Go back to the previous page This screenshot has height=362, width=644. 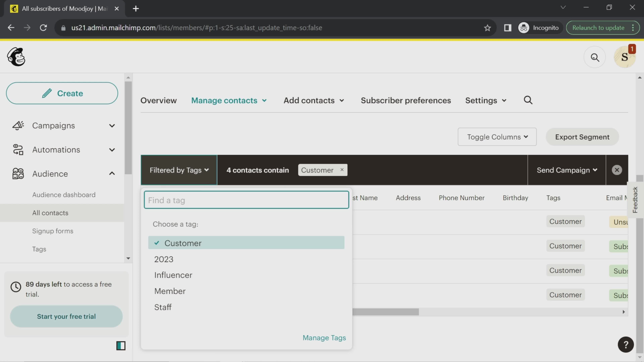tap(11, 28)
